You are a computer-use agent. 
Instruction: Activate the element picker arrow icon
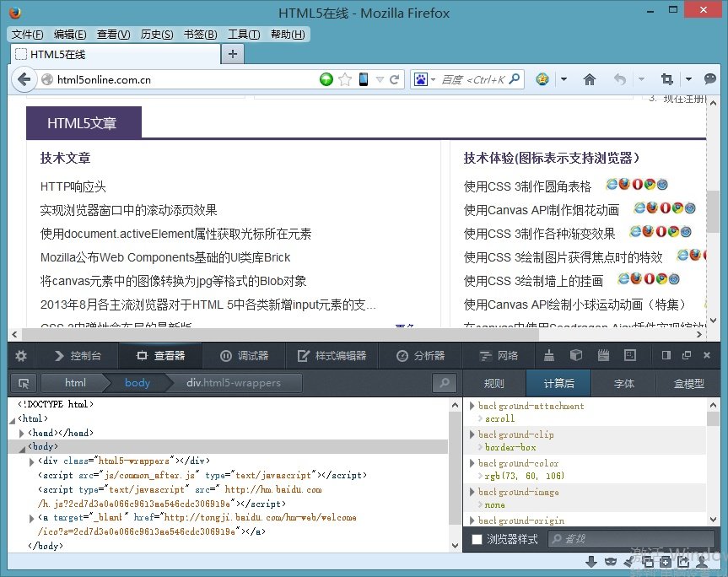coord(24,384)
